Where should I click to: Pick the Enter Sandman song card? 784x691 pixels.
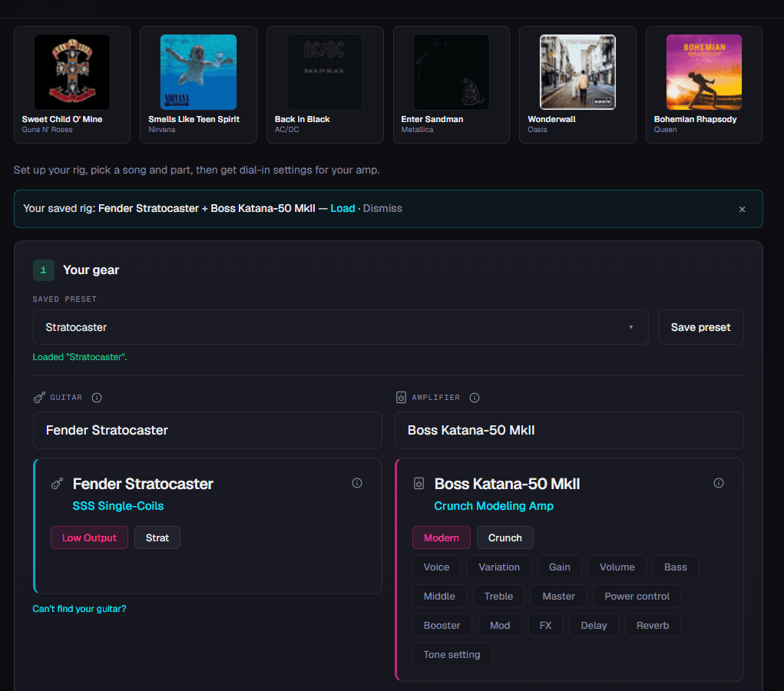(451, 85)
